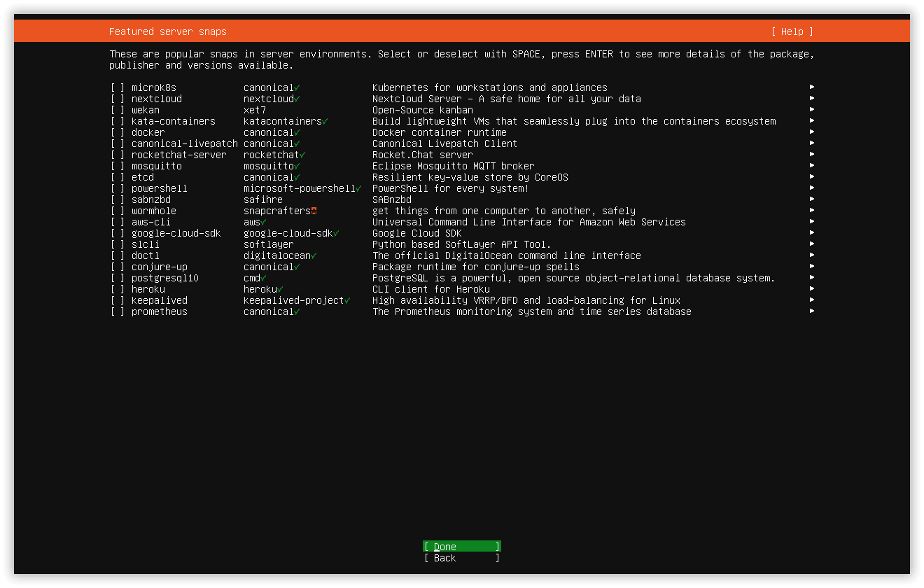Click description 'Eclipse Mosquitto MQTT broker'

(x=454, y=166)
